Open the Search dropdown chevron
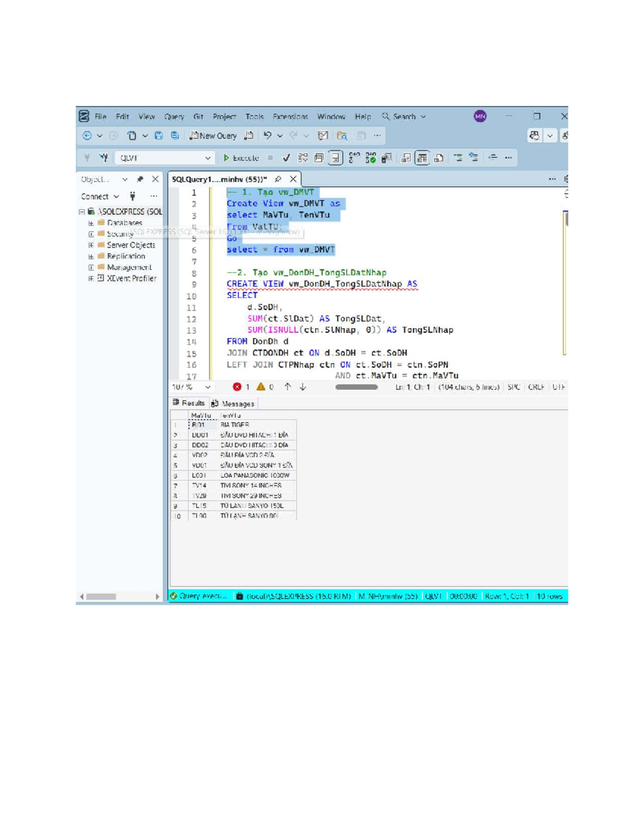644x834 pixels. click(423, 117)
